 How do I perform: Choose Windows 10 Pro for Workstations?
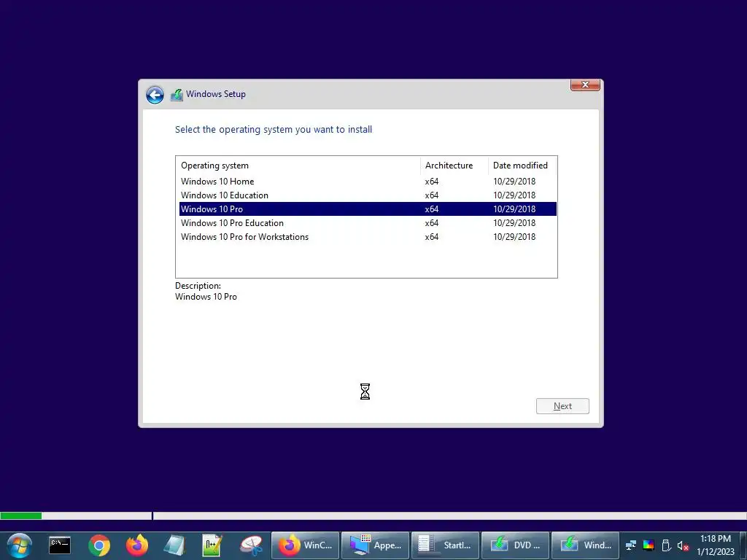pyautogui.click(x=368, y=237)
